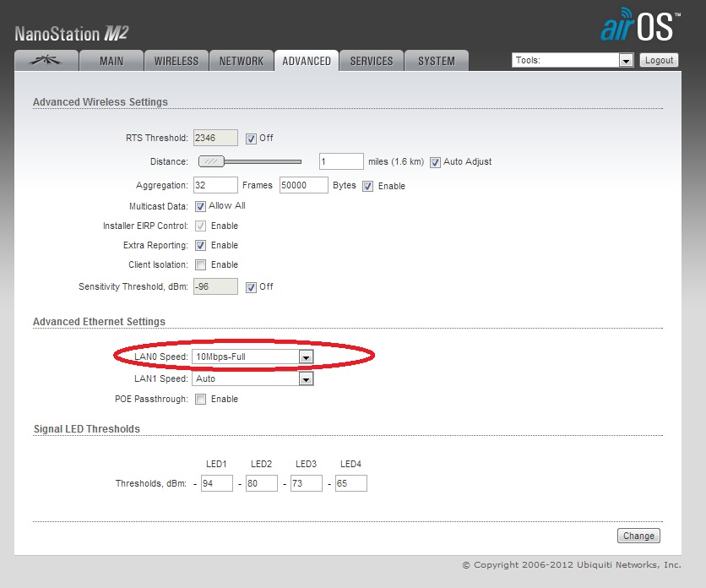Image resolution: width=706 pixels, height=588 pixels.
Task: Toggle the Sensitivity Threshold Off checkbox
Action: pyautogui.click(x=251, y=287)
